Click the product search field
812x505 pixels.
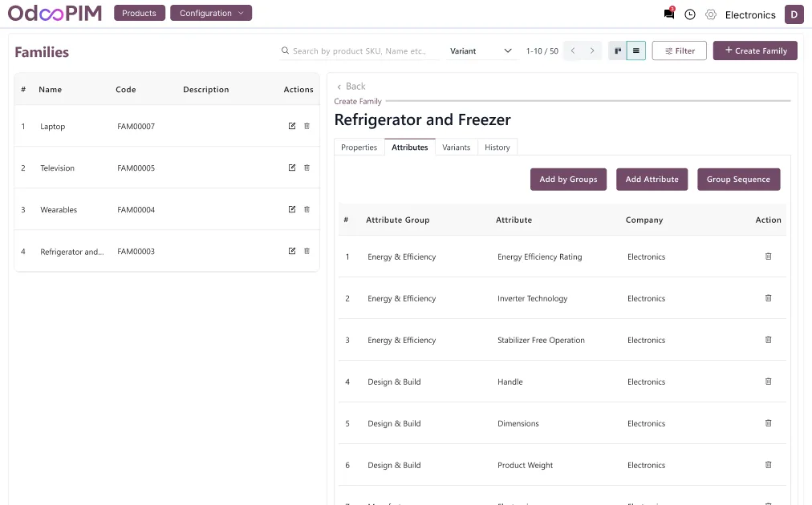click(359, 50)
